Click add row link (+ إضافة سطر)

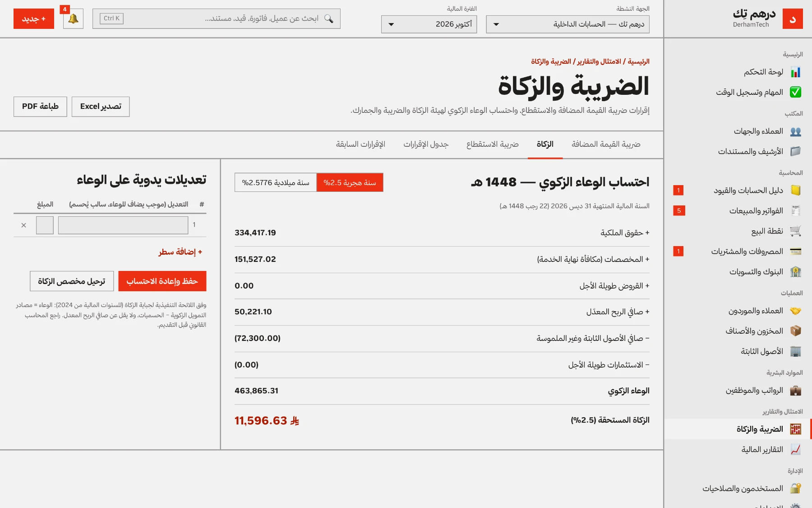(x=180, y=252)
